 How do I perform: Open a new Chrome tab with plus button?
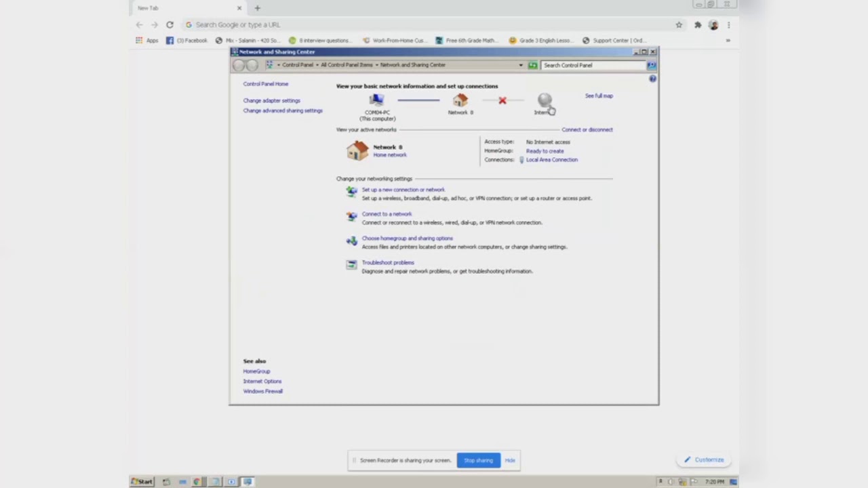[x=257, y=8]
